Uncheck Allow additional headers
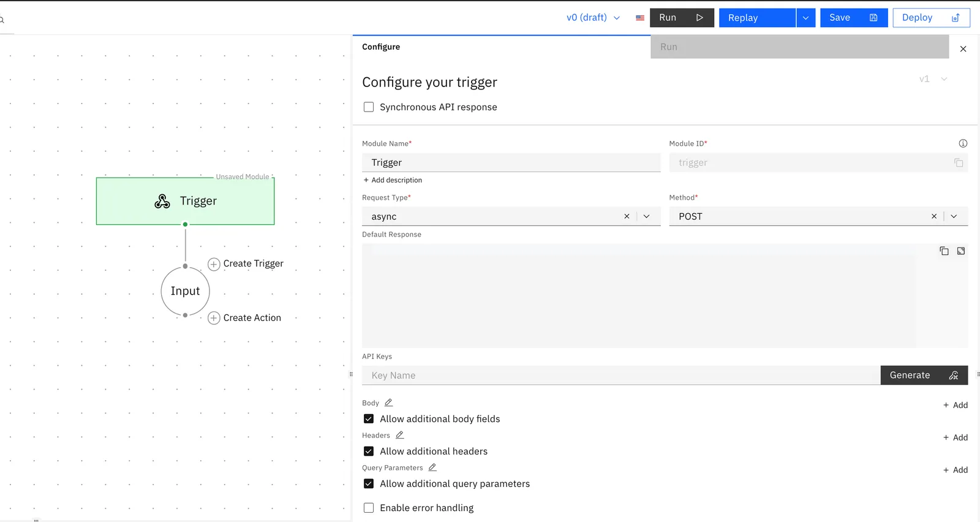The image size is (980, 522). (x=369, y=452)
